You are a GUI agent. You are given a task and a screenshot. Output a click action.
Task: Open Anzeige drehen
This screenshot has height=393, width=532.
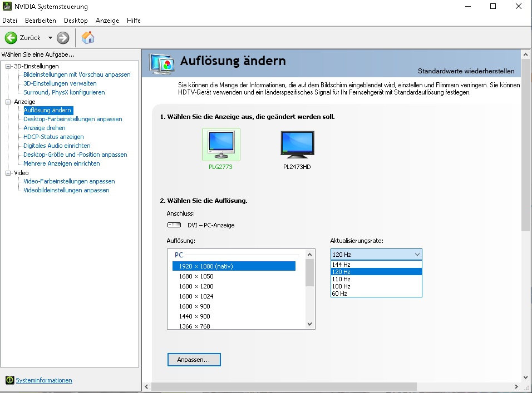pyautogui.click(x=44, y=128)
